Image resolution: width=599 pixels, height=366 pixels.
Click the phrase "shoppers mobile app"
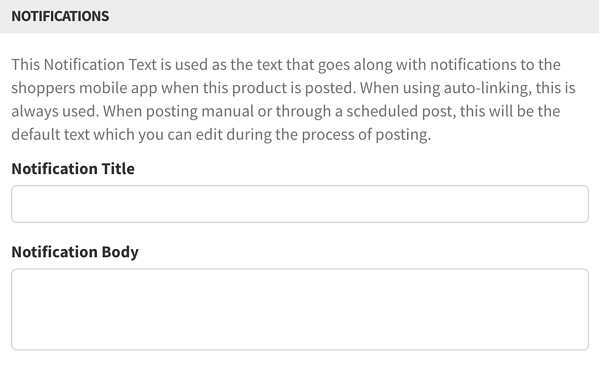pyautogui.click(x=84, y=88)
